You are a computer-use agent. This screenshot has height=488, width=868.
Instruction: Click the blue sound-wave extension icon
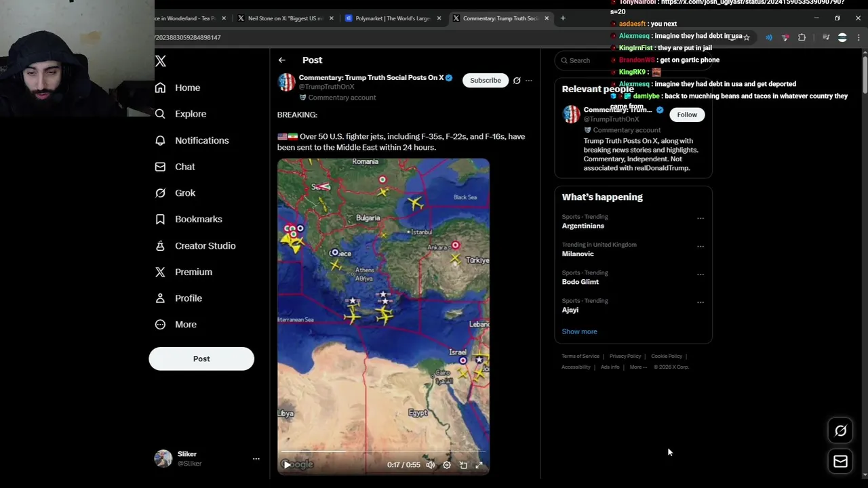click(x=768, y=37)
